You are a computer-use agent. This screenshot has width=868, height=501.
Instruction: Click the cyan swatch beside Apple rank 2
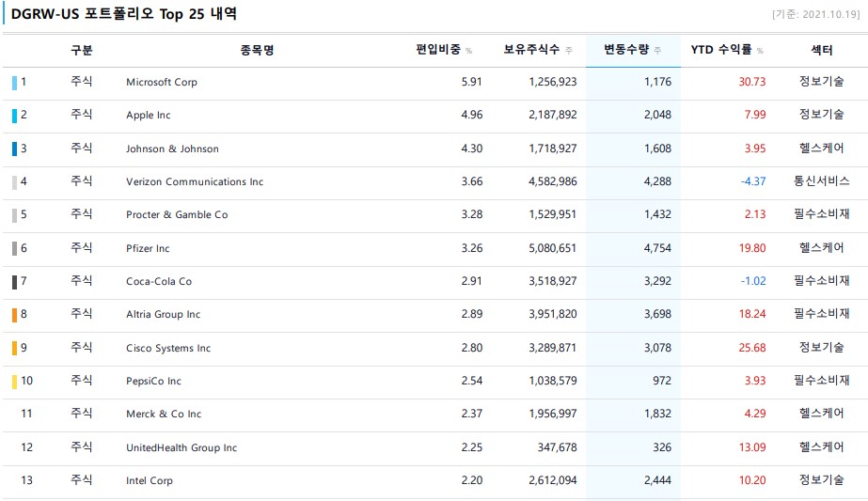point(14,116)
